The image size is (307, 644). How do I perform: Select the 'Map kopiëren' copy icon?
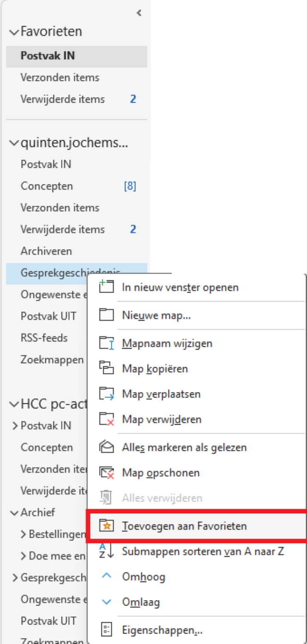click(x=107, y=368)
